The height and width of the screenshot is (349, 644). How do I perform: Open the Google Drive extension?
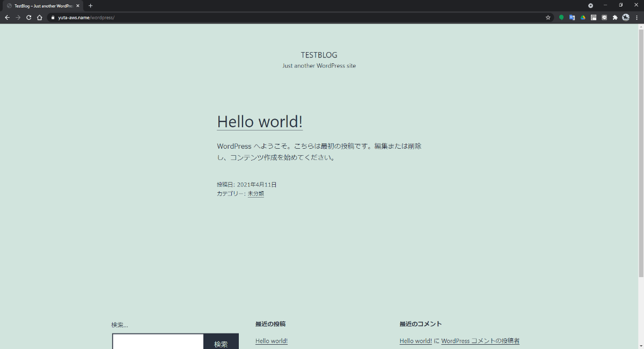pyautogui.click(x=583, y=17)
